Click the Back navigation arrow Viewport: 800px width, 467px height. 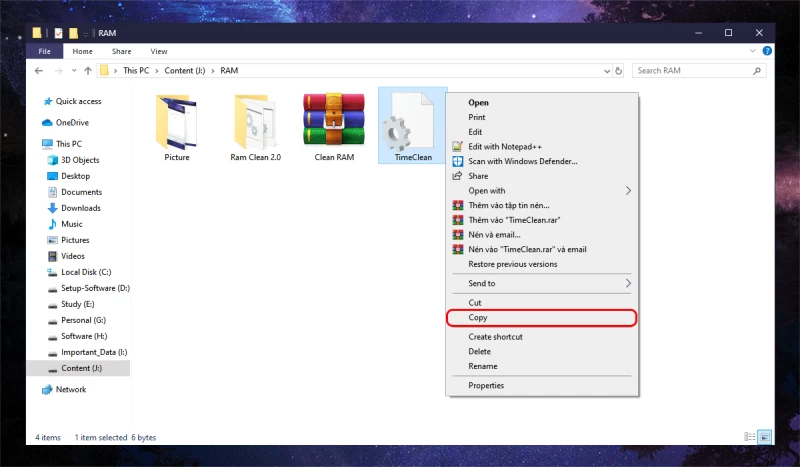click(39, 70)
